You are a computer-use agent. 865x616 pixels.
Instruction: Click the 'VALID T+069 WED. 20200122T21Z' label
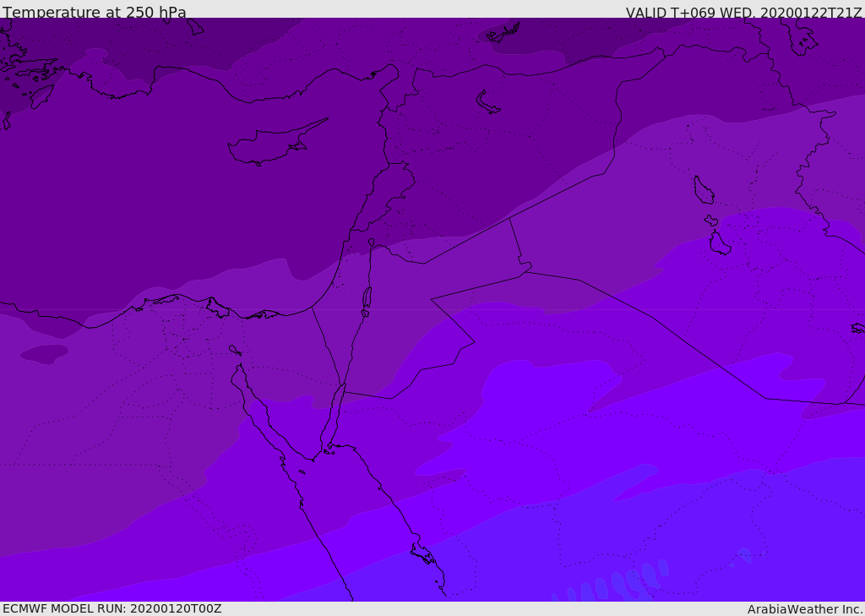click(743, 12)
